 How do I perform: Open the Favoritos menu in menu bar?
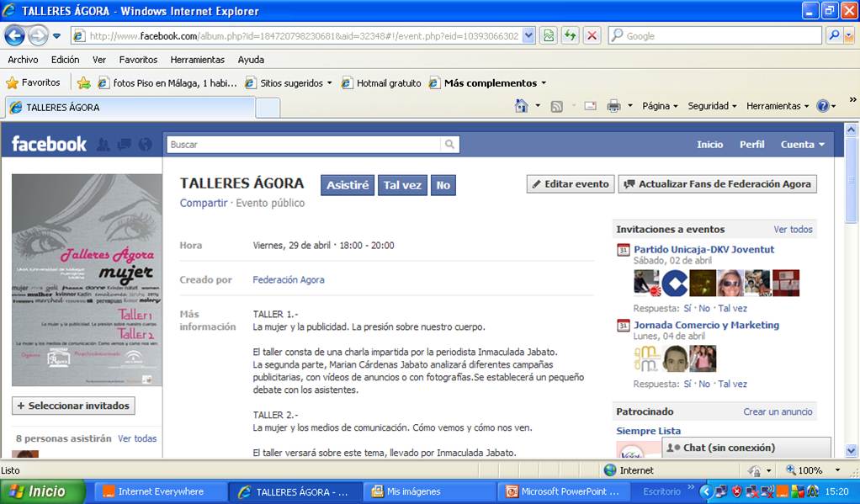coord(138,60)
